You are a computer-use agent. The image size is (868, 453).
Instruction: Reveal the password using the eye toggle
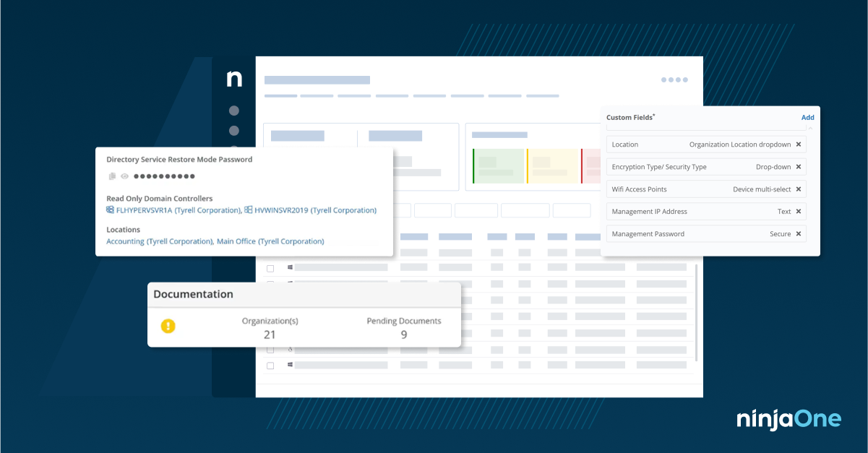tap(124, 176)
